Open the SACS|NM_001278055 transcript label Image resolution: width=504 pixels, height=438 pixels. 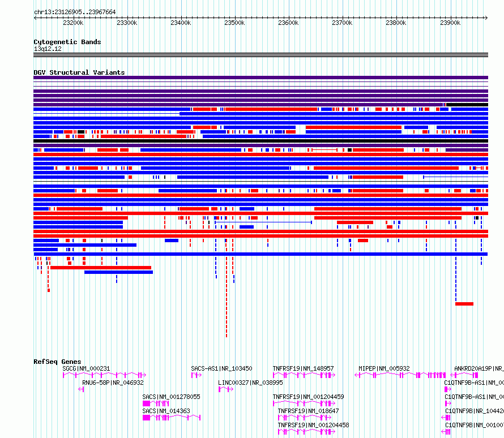pyautogui.click(x=172, y=397)
